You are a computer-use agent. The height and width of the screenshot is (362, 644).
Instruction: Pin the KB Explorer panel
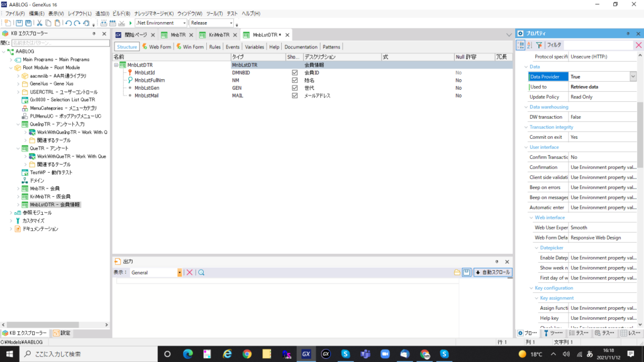(94, 34)
